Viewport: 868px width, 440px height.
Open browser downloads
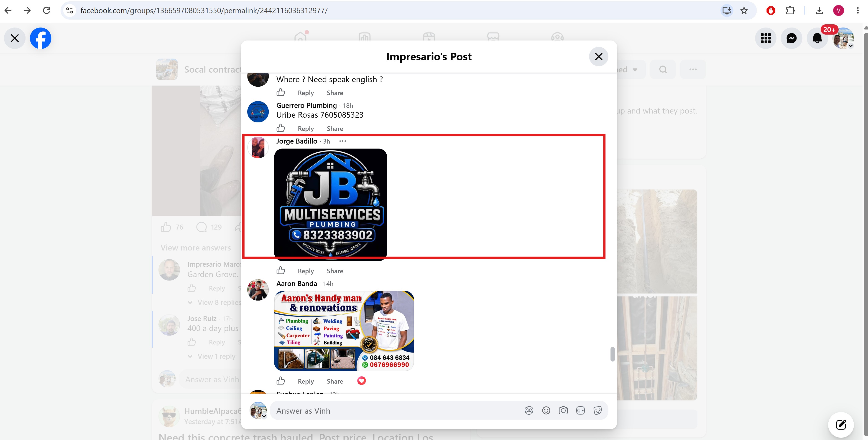[819, 10]
